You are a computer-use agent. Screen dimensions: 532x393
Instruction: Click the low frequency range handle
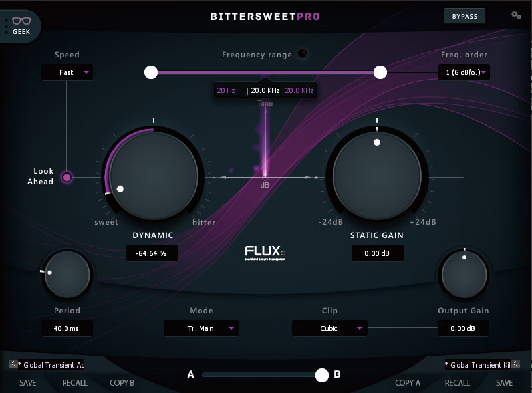(151, 72)
